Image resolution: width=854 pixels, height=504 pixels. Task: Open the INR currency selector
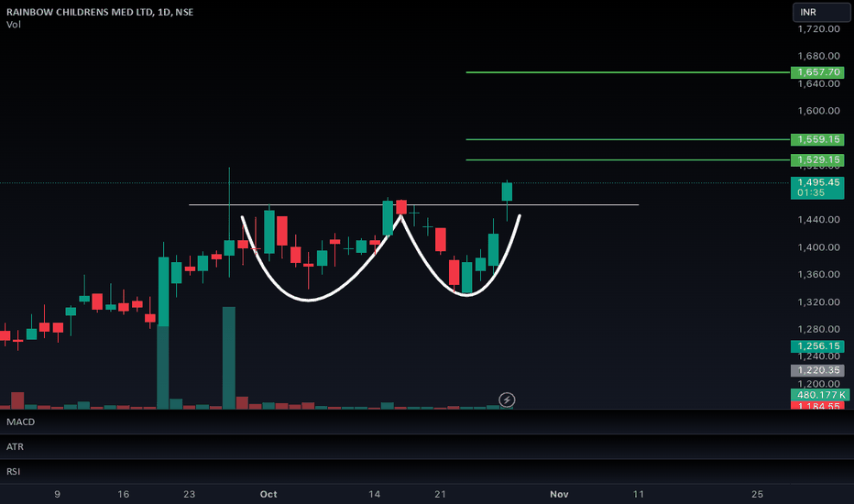(821, 12)
